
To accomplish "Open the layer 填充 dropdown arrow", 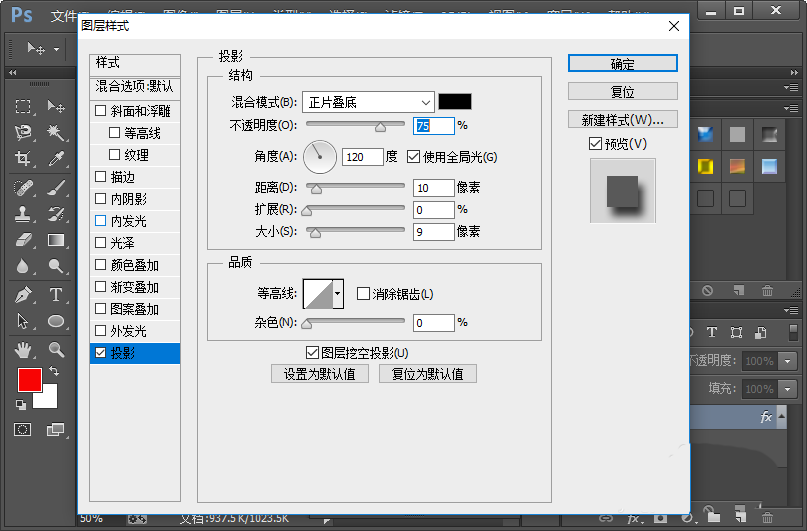I will 787,388.
